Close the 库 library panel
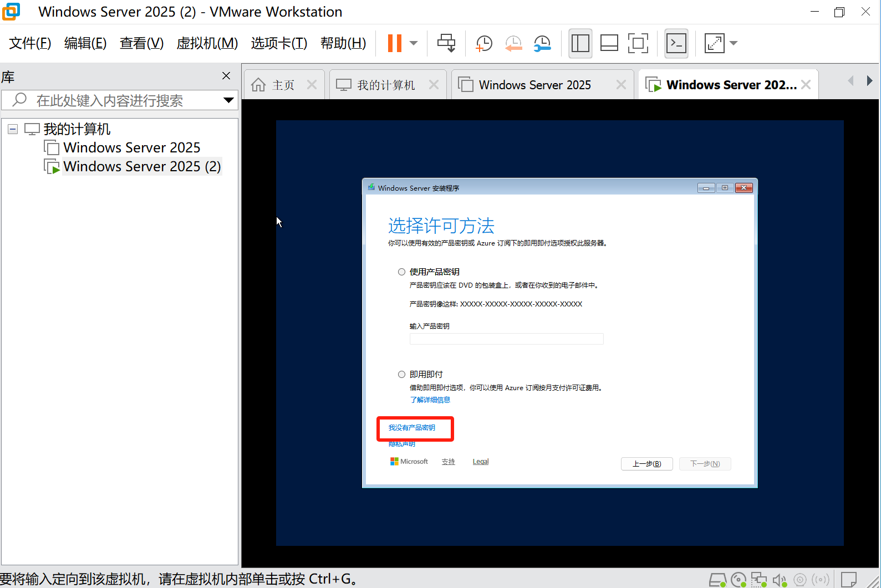This screenshot has height=588, width=881. [x=226, y=76]
